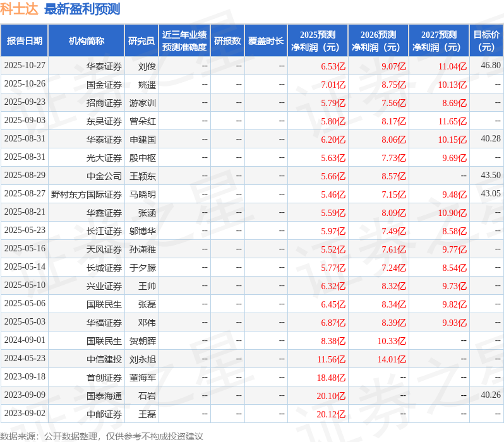Screen dimensions: 504x442
Task: Click the 游家训 researcher cell
Action: point(143,103)
